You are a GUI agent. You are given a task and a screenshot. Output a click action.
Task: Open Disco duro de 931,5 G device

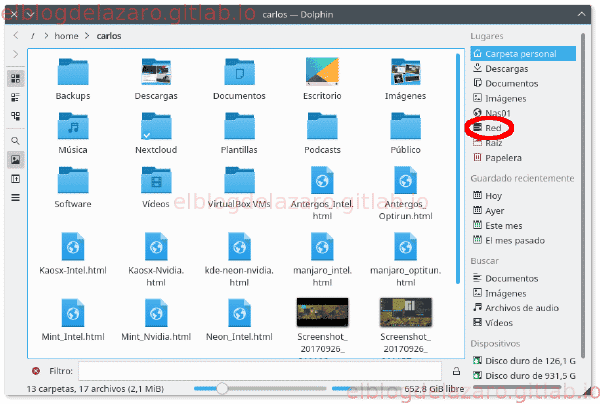coord(523,375)
